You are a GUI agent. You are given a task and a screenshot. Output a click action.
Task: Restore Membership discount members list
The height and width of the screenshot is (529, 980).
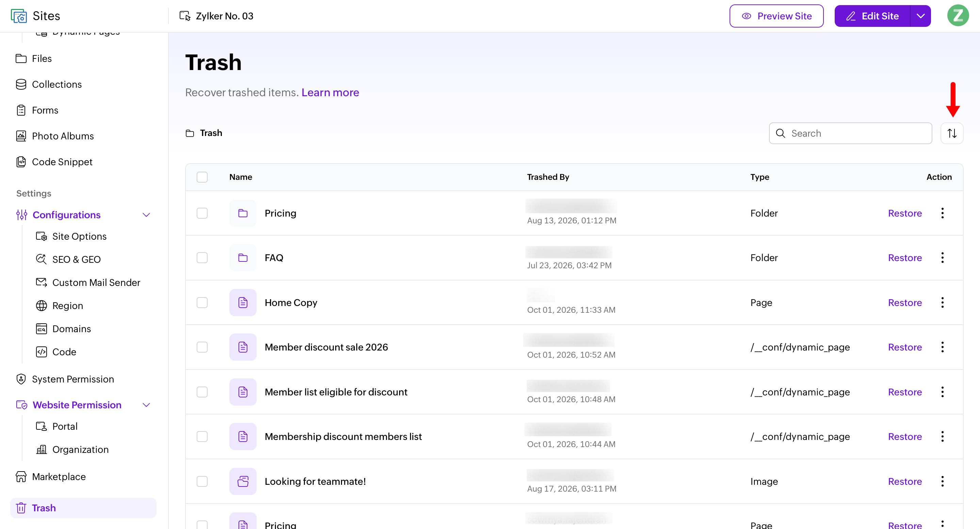point(905,436)
